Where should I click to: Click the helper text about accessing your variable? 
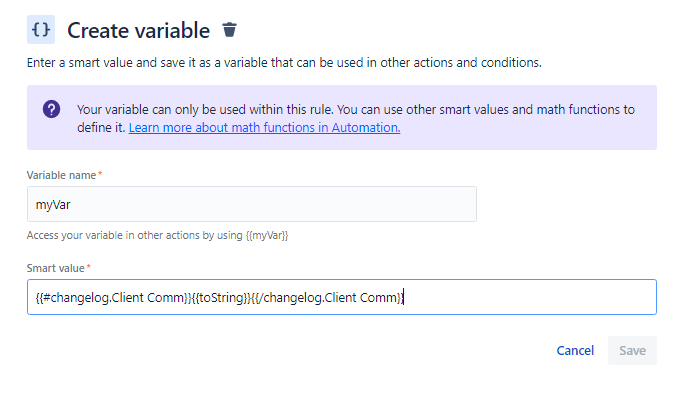click(x=157, y=235)
